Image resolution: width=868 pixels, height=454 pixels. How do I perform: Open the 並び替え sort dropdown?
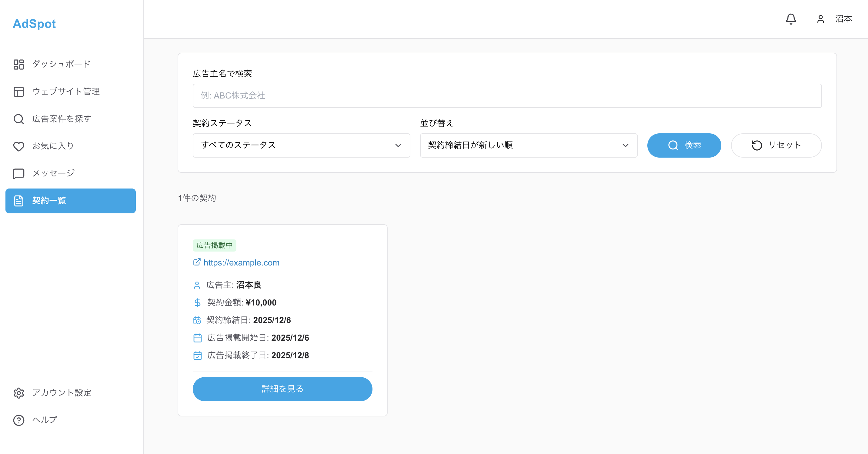click(x=528, y=145)
